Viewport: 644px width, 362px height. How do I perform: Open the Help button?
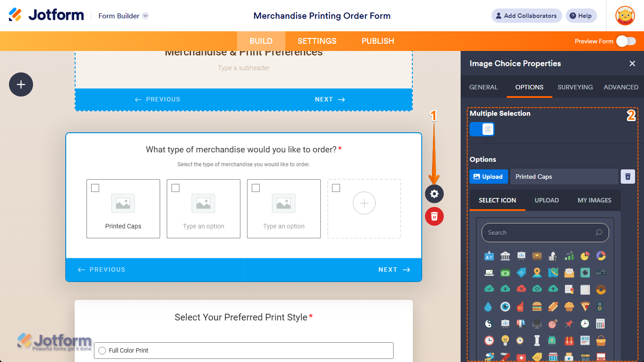(x=581, y=16)
